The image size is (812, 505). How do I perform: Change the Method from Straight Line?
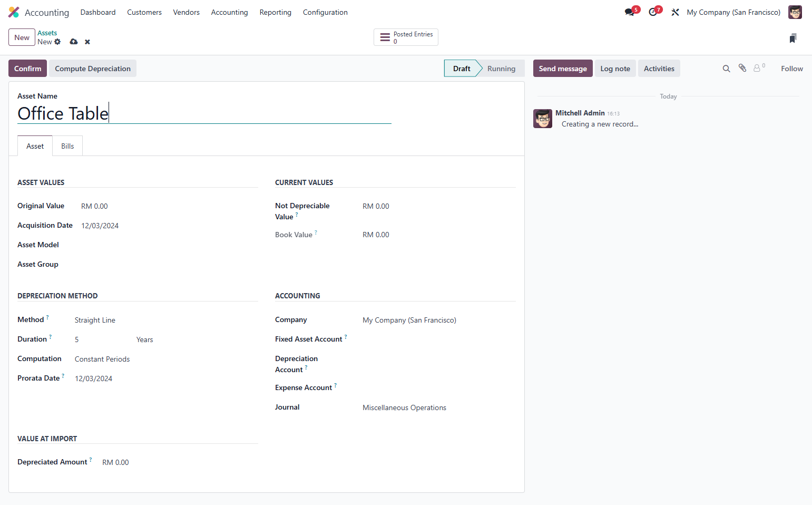coord(167,320)
